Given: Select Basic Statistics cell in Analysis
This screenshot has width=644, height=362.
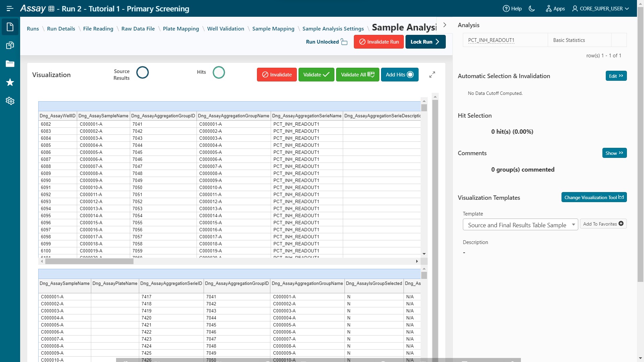Looking at the screenshot, I should (579, 40).
